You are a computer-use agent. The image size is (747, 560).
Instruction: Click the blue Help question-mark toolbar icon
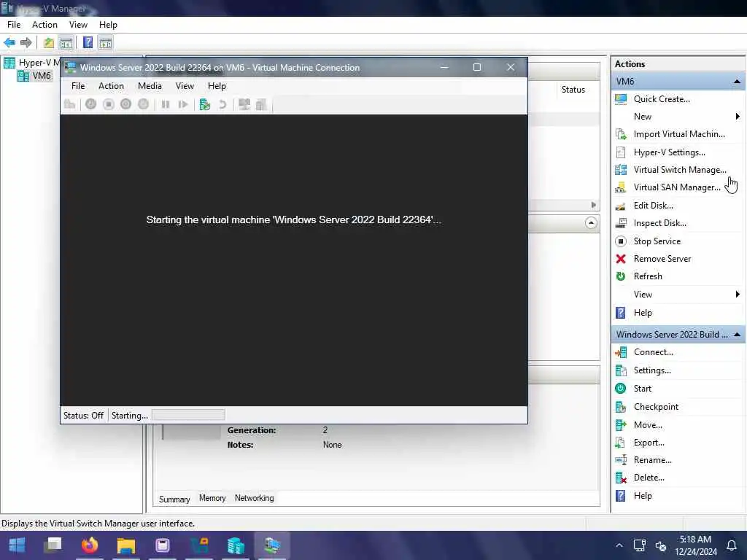(x=88, y=43)
